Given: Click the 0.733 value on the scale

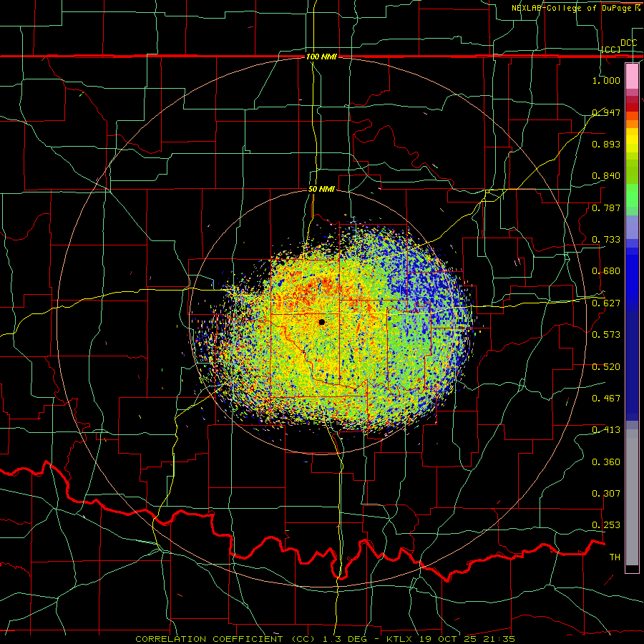Looking at the screenshot, I should [x=606, y=240].
